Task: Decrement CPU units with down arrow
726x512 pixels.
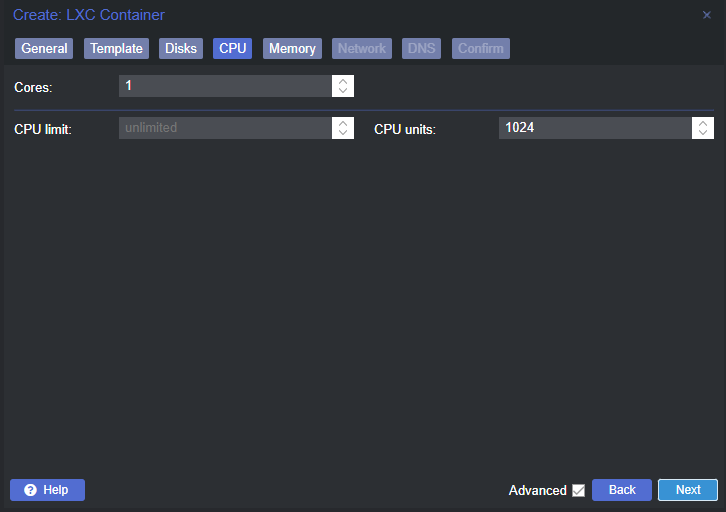Action: point(703,133)
